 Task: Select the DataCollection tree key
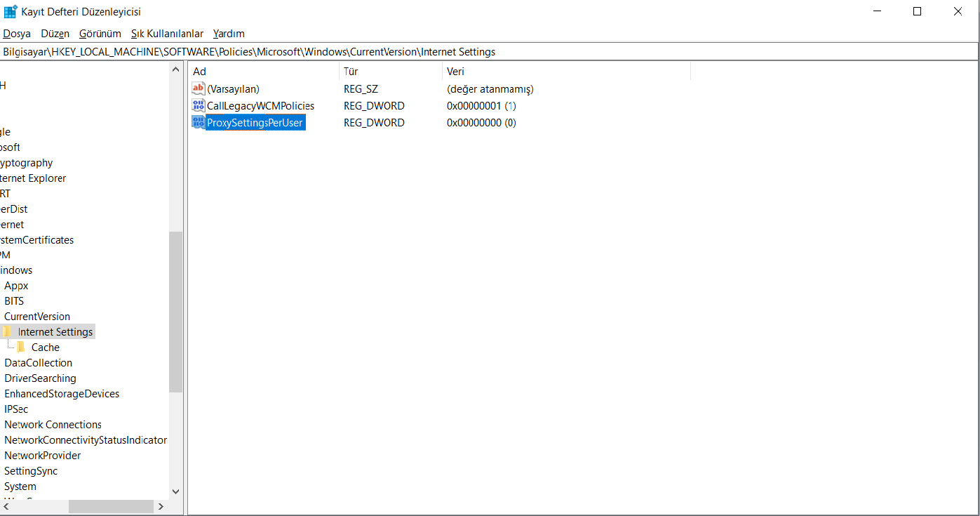38,363
